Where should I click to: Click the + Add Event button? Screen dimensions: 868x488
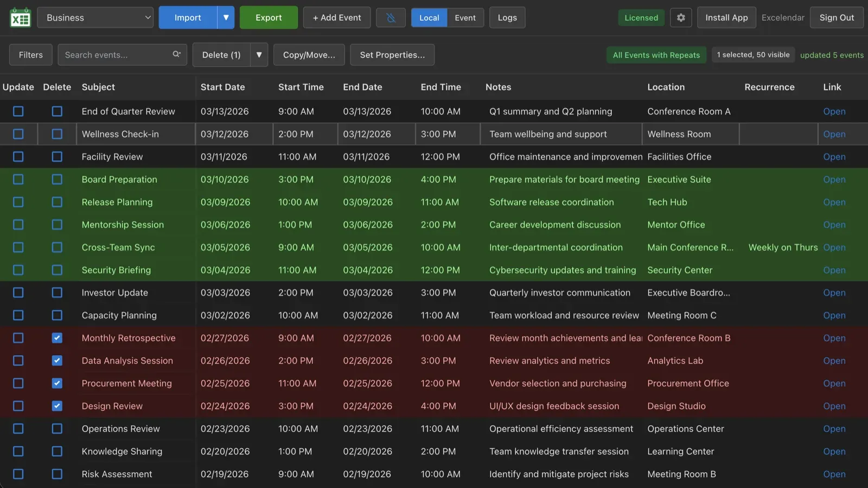coord(337,17)
